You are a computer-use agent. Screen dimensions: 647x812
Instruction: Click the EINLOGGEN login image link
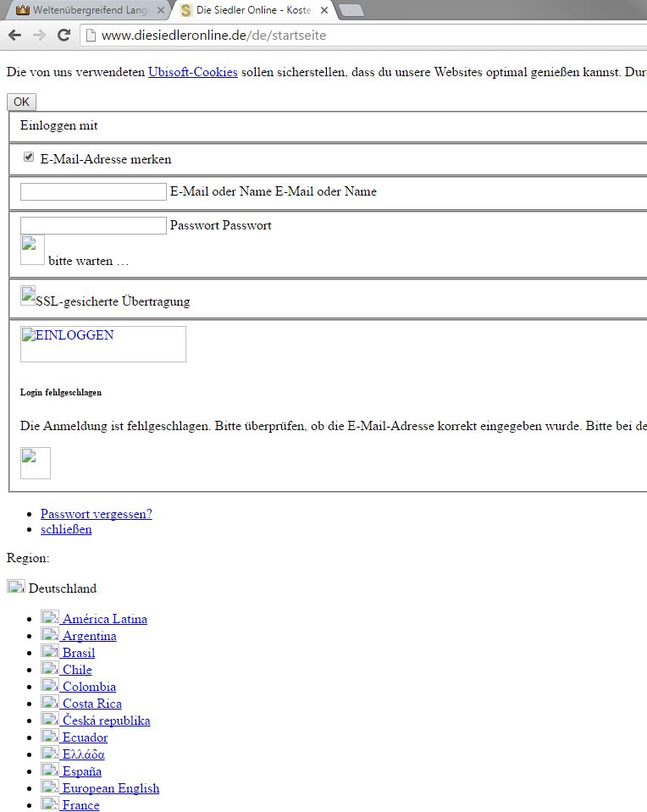[x=102, y=344]
